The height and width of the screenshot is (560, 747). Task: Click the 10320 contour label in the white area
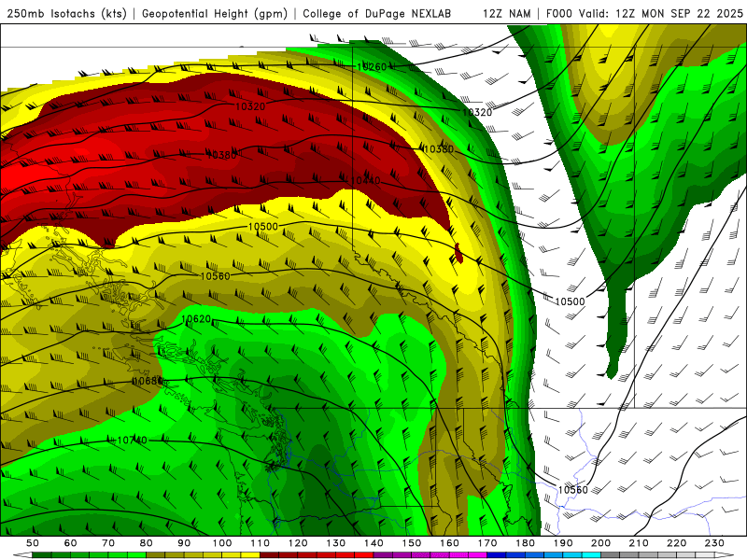coord(477,112)
